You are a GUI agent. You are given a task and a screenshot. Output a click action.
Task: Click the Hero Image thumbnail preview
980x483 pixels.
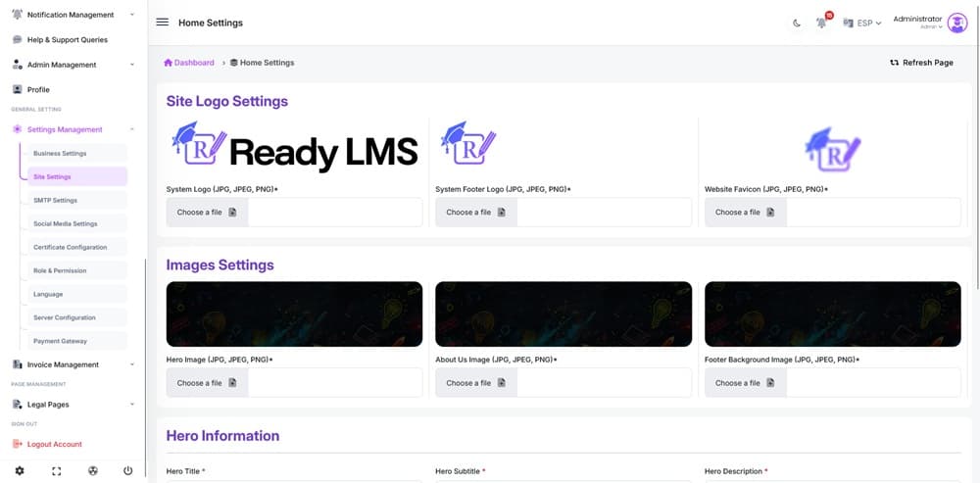click(294, 314)
